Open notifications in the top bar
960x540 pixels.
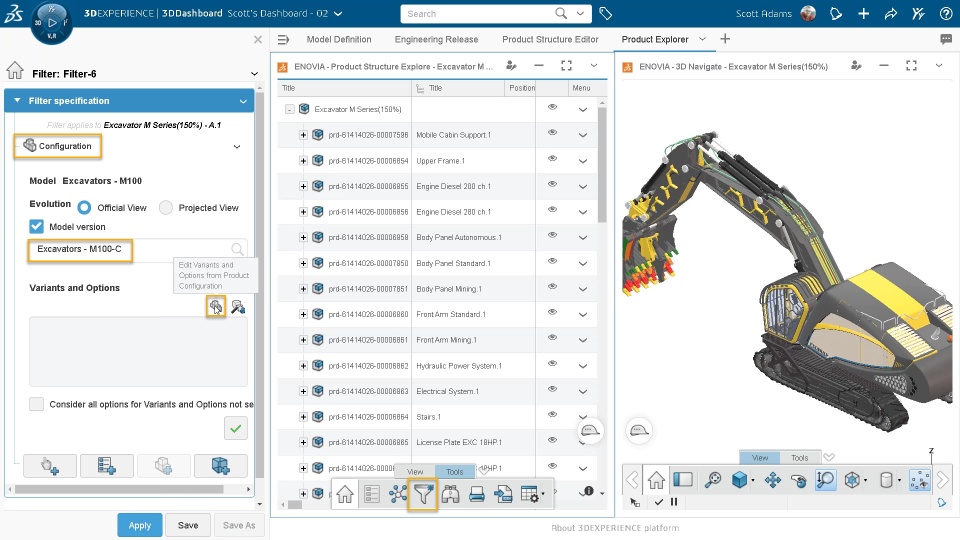pyautogui.click(x=836, y=13)
